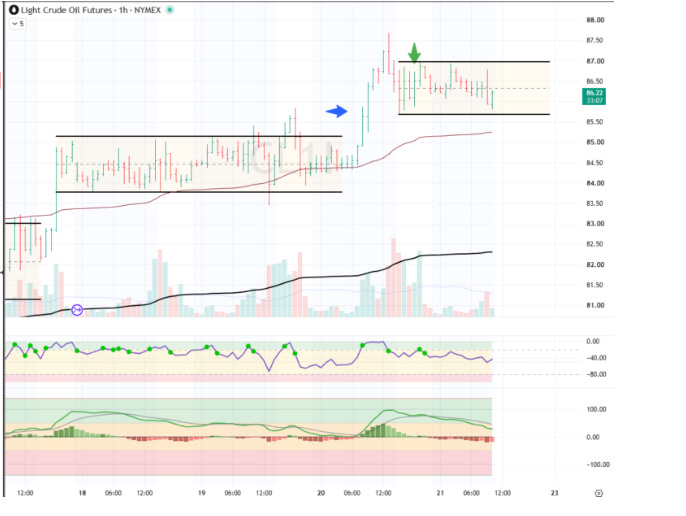
Task: Open the Light Crude Oil Futures symbol title
Action: coord(91,10)
